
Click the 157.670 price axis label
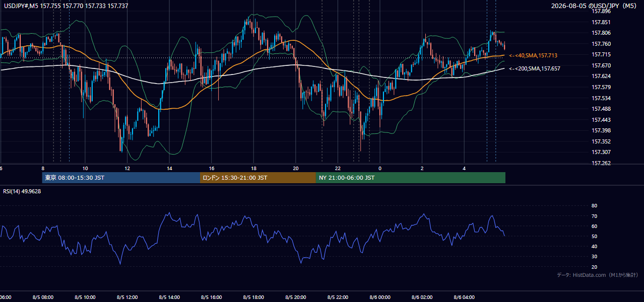tap(601, 65)
